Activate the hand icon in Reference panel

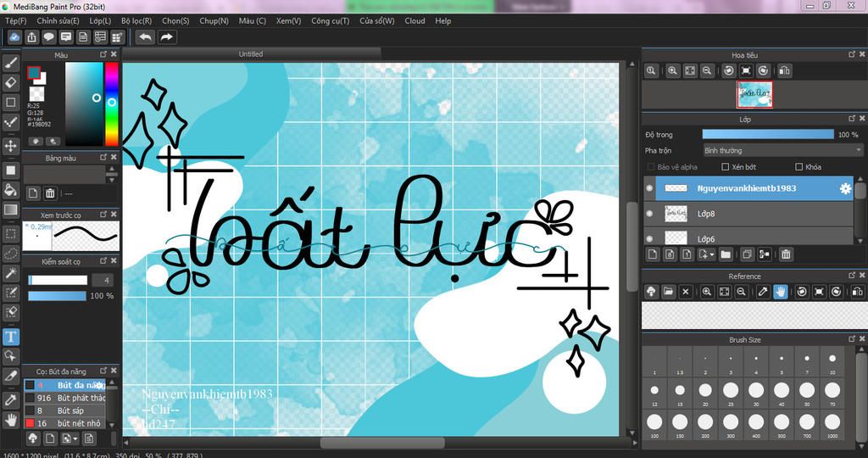(781, 291)
